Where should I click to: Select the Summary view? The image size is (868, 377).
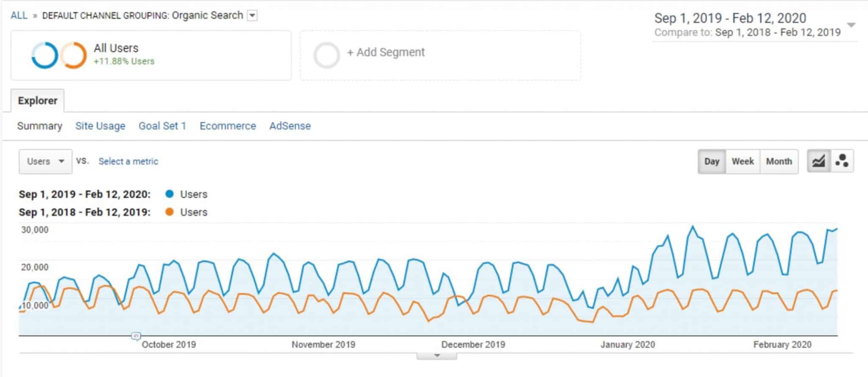tap(39, 126)
